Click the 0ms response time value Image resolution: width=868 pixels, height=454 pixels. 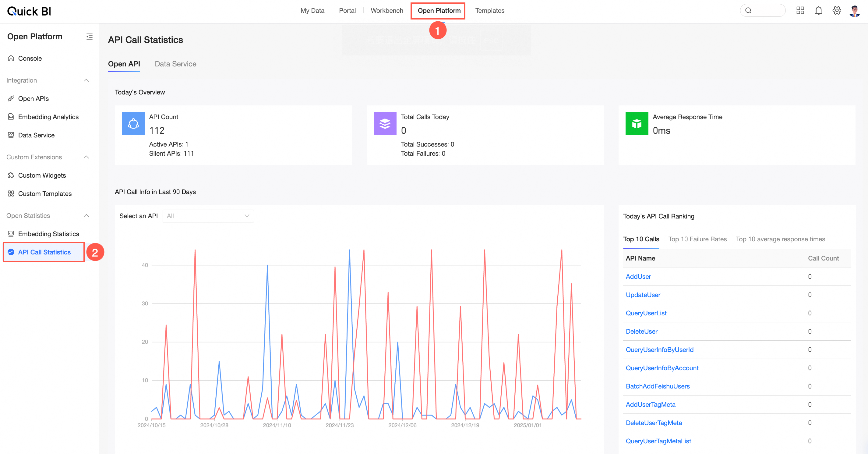coord(662,130)
